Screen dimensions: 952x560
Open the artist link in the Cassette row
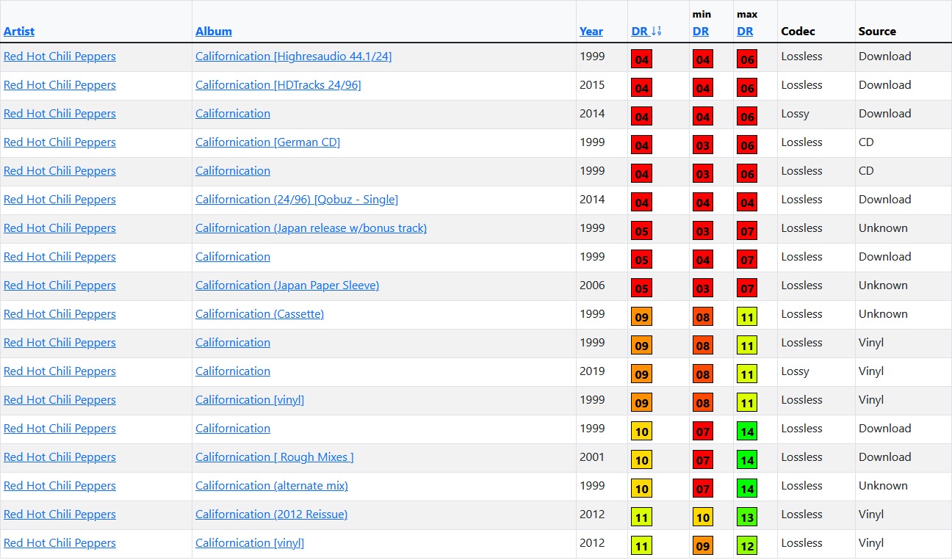point(59,314)
